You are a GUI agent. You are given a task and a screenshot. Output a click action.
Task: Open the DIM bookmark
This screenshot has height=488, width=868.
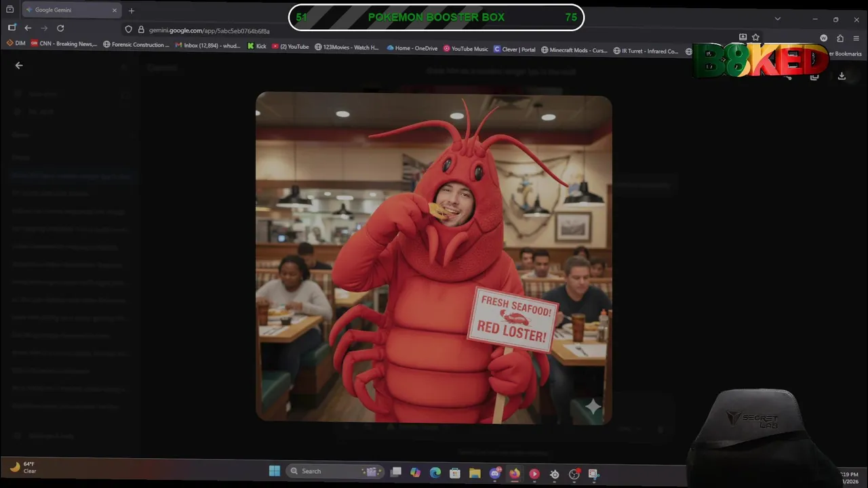16,43
